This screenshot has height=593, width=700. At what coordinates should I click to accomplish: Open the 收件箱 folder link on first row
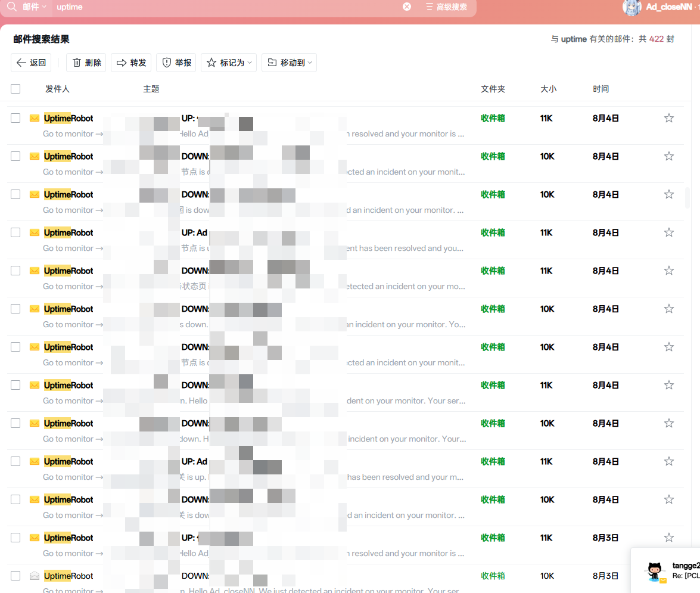point(493,118)
